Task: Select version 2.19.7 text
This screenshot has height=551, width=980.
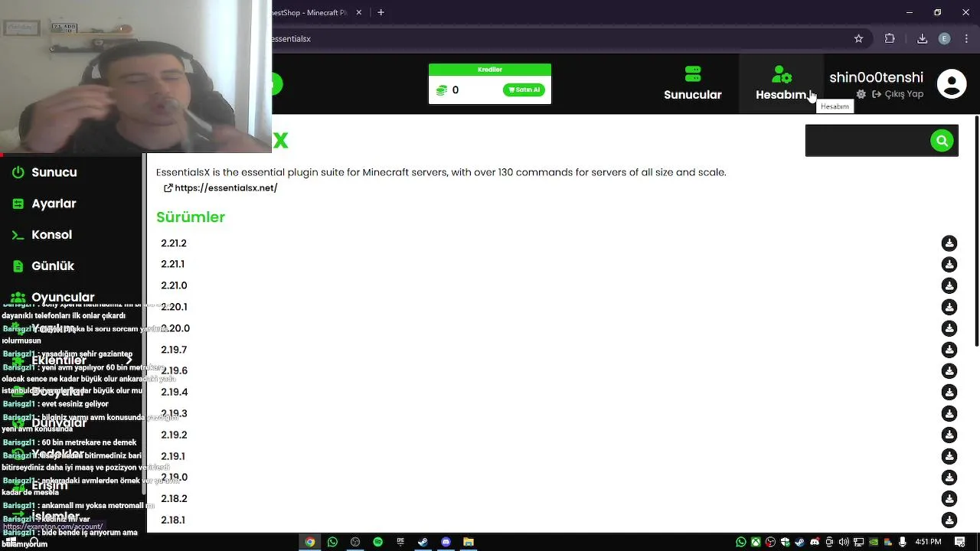Action: pyautogui.click(x=174, y=350)
